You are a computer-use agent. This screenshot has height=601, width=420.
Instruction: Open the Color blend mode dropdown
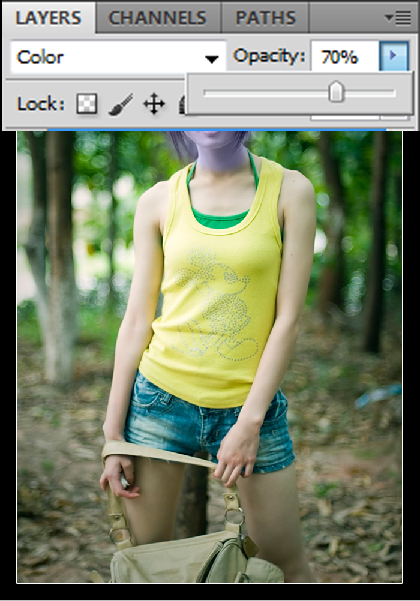pos(118,57)
